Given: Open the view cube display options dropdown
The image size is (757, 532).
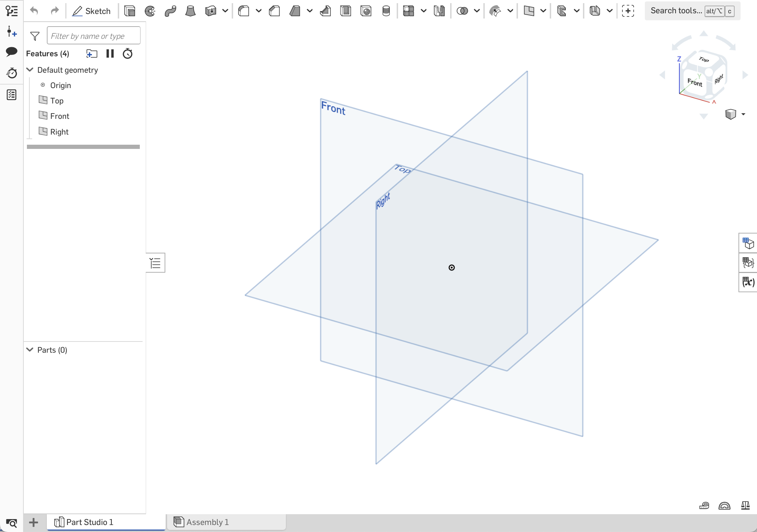Looking at the screenshot, I should pos(743,114).
